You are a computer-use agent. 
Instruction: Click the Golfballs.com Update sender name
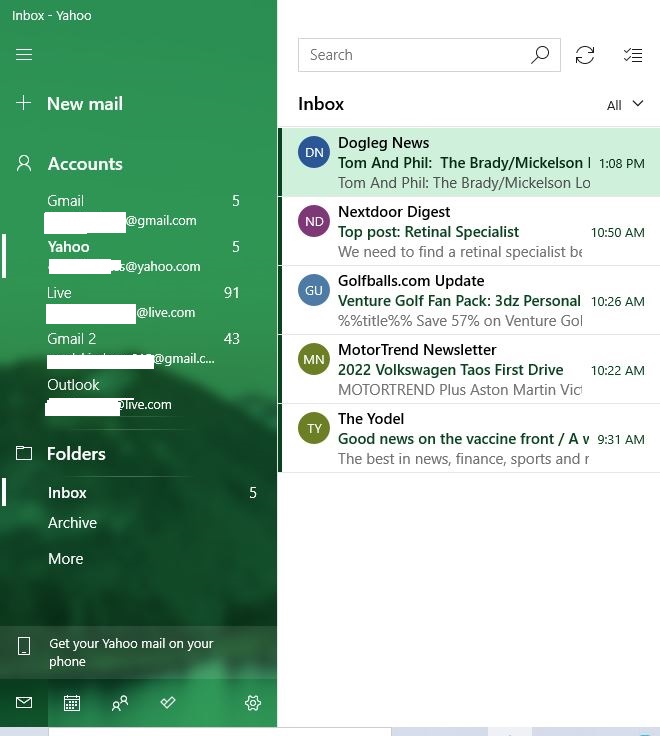click(411, 281)
